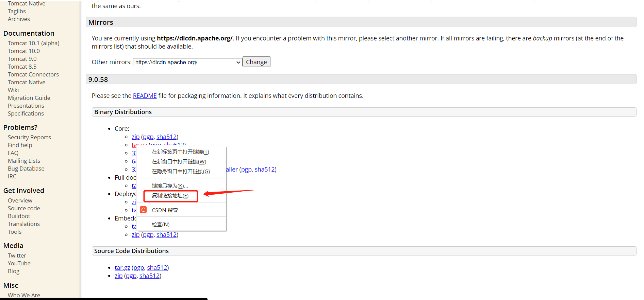
Task: Open the Taglibs sidebar link
Action: click(x=17, y=11)
